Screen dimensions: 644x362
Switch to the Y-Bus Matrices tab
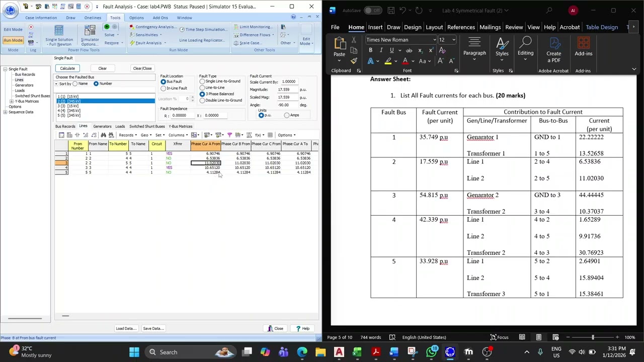(x=180, y=126)
